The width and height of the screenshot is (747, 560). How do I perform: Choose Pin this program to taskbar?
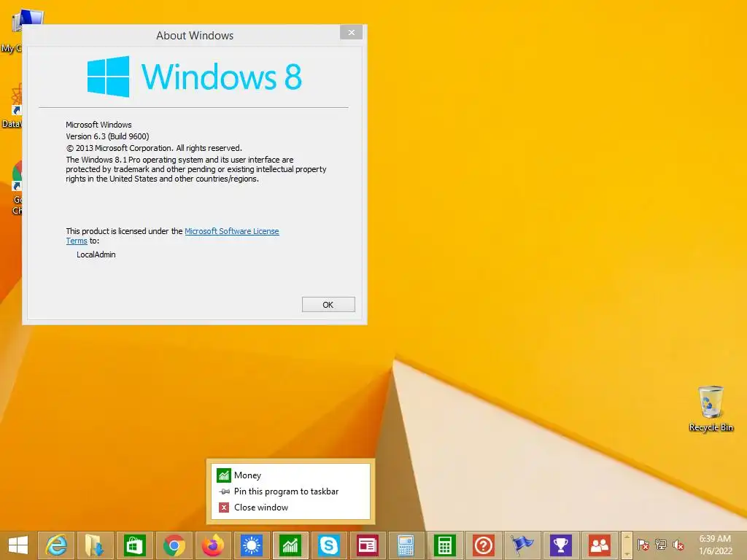coord(290,491)
